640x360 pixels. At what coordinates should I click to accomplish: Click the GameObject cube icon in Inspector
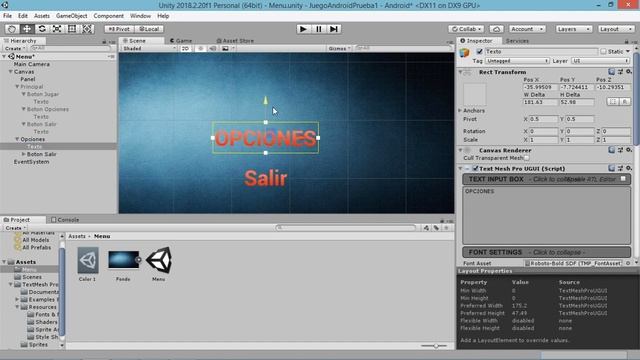pyautogui.click(x=464, y=53)
